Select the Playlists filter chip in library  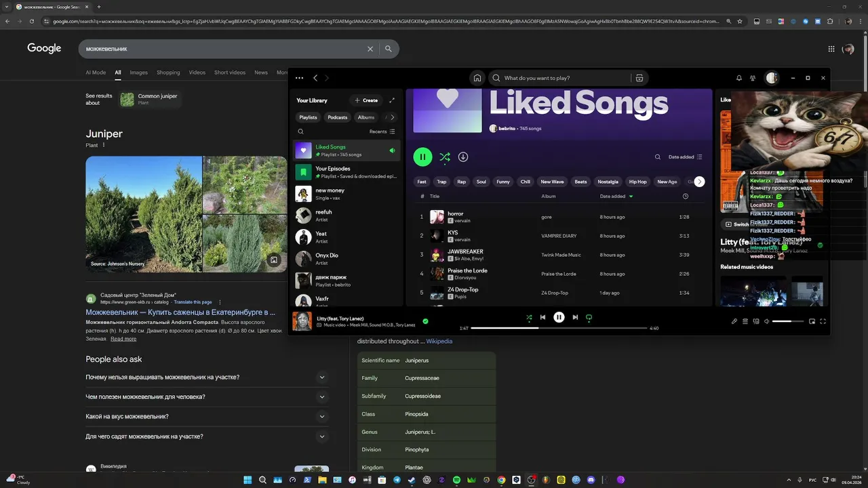click(x=308, y=117)
